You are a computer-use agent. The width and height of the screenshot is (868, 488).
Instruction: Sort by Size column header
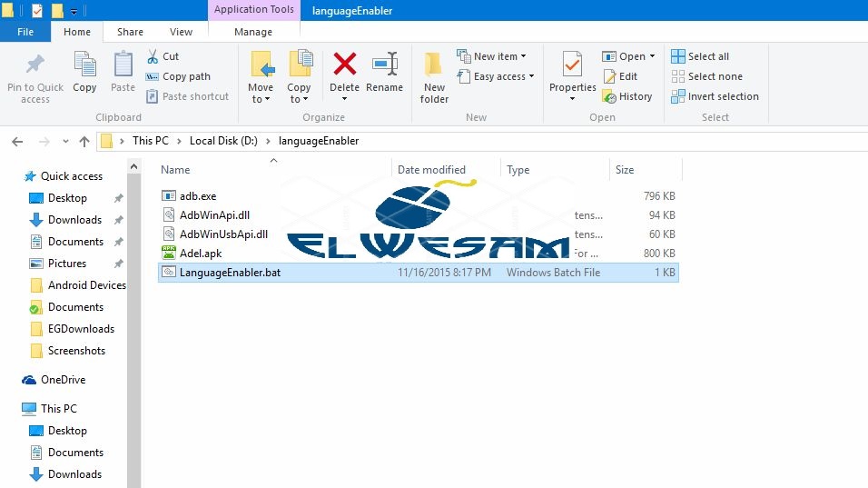[x=625, y=170]
